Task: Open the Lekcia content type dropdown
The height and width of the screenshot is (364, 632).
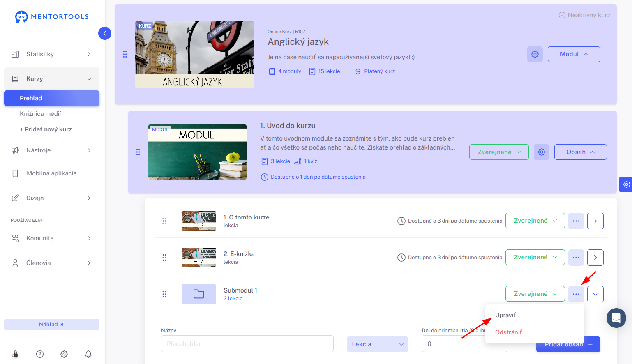Action: click(x=378, y=344)
